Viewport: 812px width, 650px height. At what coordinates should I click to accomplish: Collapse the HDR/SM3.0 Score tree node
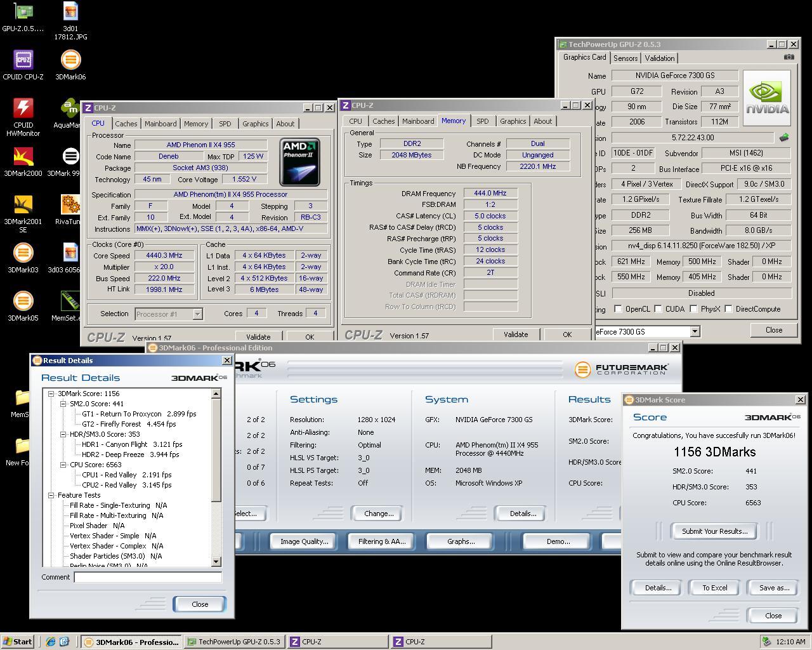[63, 434]
